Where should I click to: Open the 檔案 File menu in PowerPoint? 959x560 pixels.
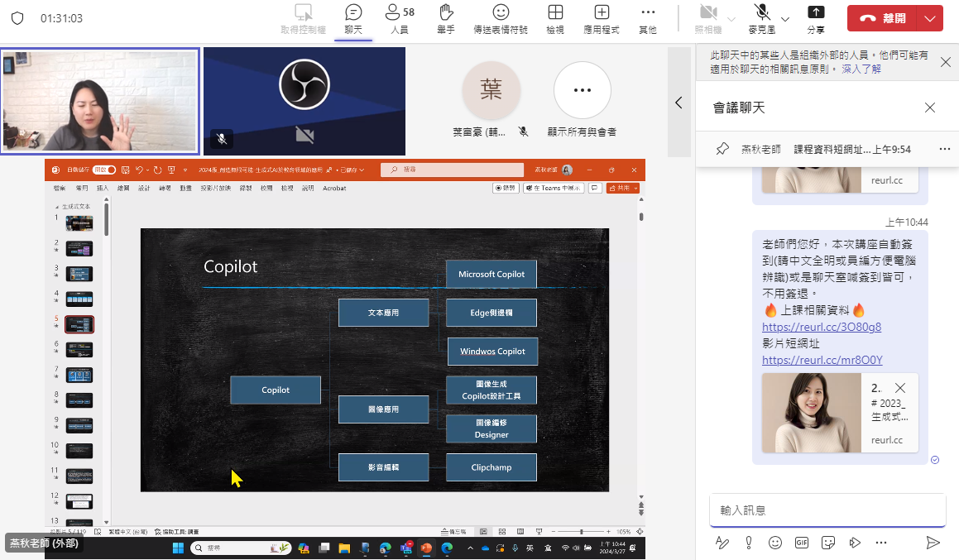[60, 189]
